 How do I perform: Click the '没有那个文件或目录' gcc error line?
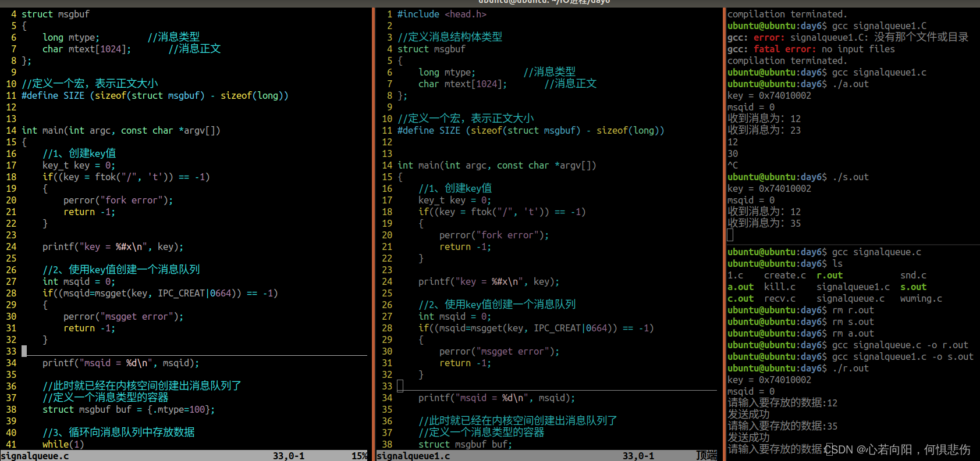[x=848, y=37]
